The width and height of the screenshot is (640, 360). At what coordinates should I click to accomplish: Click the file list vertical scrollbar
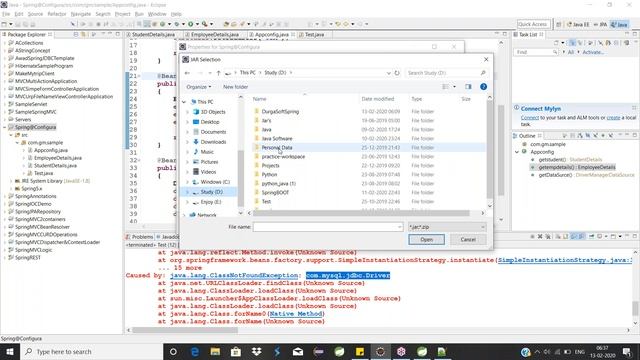pos(490,151)
